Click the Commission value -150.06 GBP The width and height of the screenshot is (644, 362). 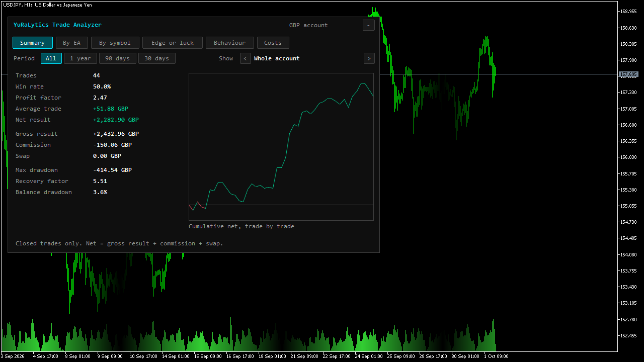(112, 145)
